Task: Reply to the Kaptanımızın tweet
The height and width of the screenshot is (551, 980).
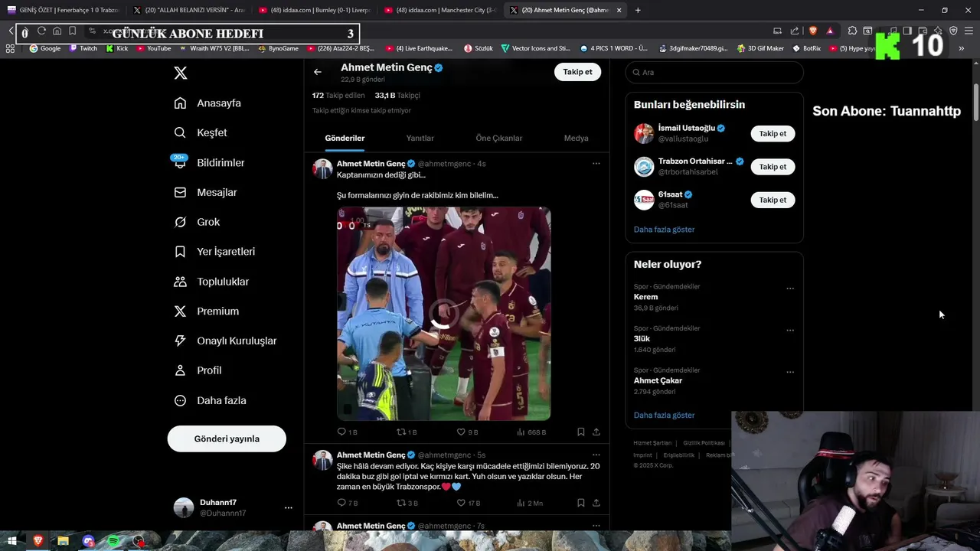Action: pos(347,432)
